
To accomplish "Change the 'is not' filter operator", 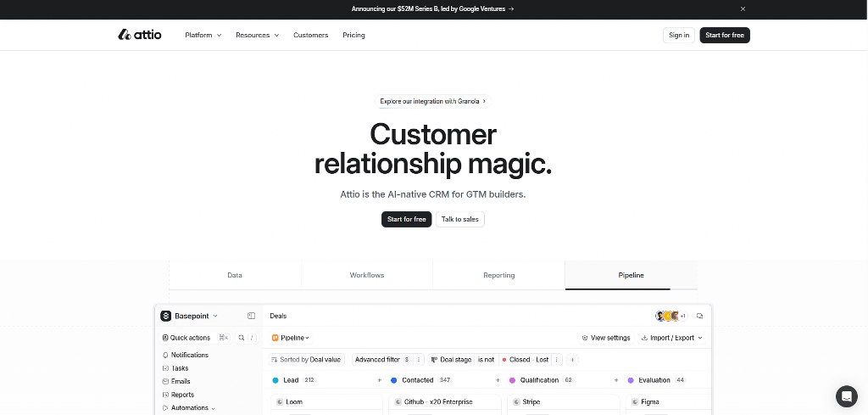I will (486, 360).
